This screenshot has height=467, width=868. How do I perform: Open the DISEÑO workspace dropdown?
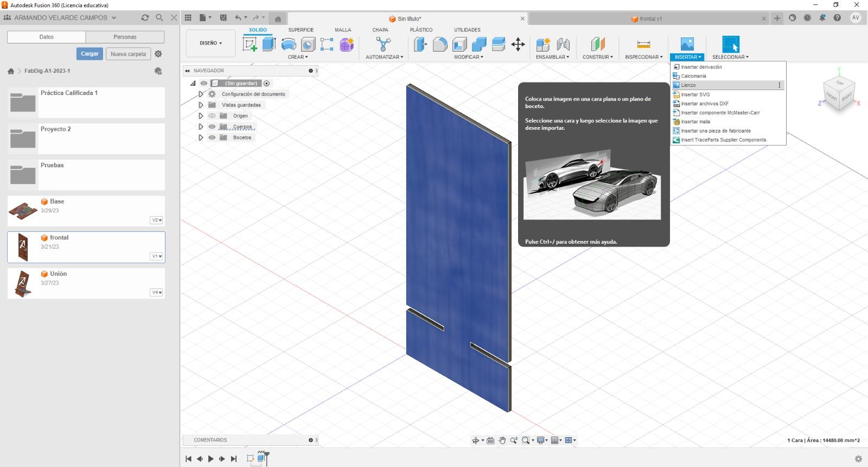tap(210, 43)
